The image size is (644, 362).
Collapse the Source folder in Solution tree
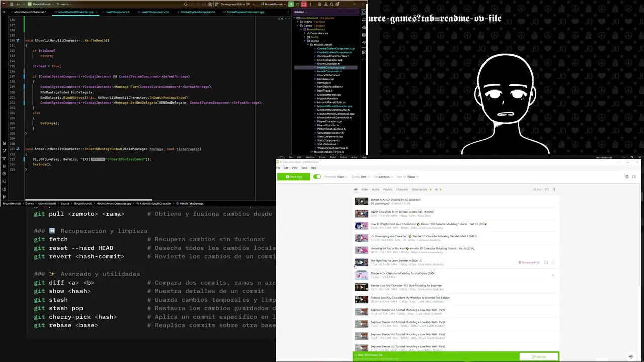[x=304, y=41]
